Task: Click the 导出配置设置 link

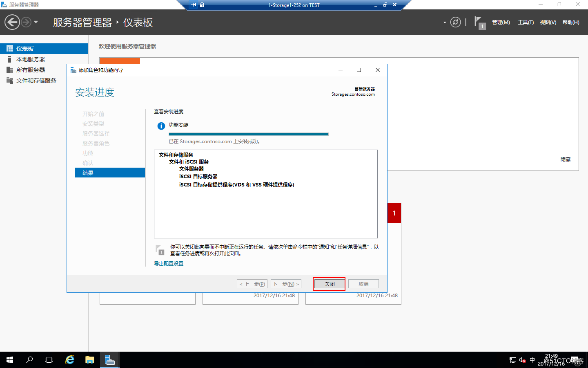Action: (x=169, y=264)
